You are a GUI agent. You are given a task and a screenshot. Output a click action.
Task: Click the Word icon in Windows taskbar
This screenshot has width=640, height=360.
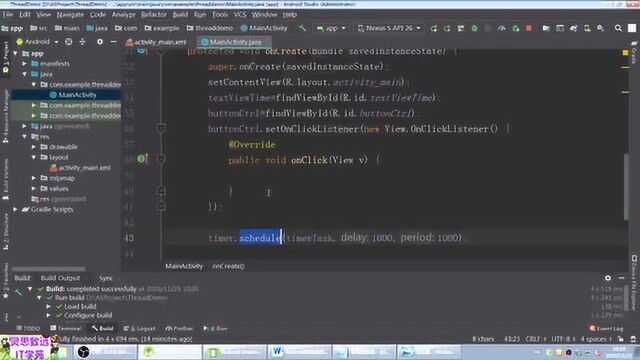tap(277, 351)
